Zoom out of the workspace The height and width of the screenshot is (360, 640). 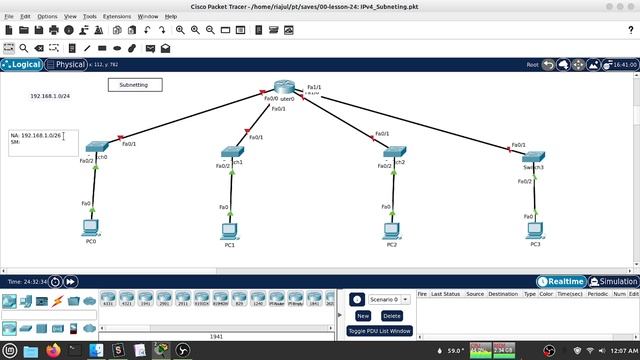click(x=210, y=30)
